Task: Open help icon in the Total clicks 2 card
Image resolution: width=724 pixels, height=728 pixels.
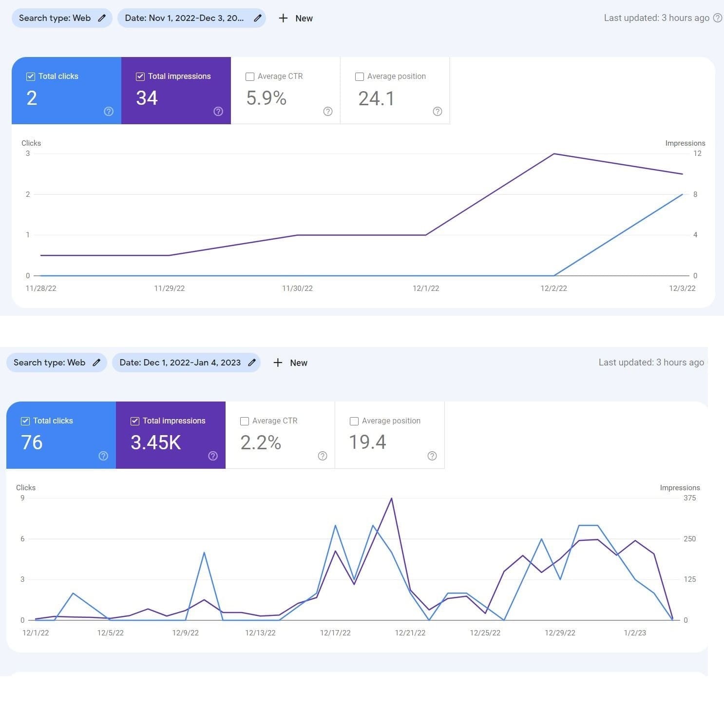Action: click(109, 112)
